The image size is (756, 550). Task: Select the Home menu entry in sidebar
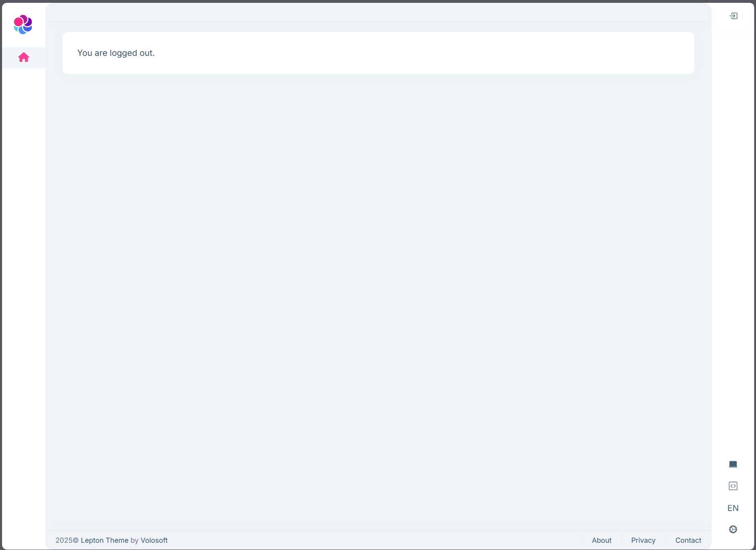[x=24, y=57]
